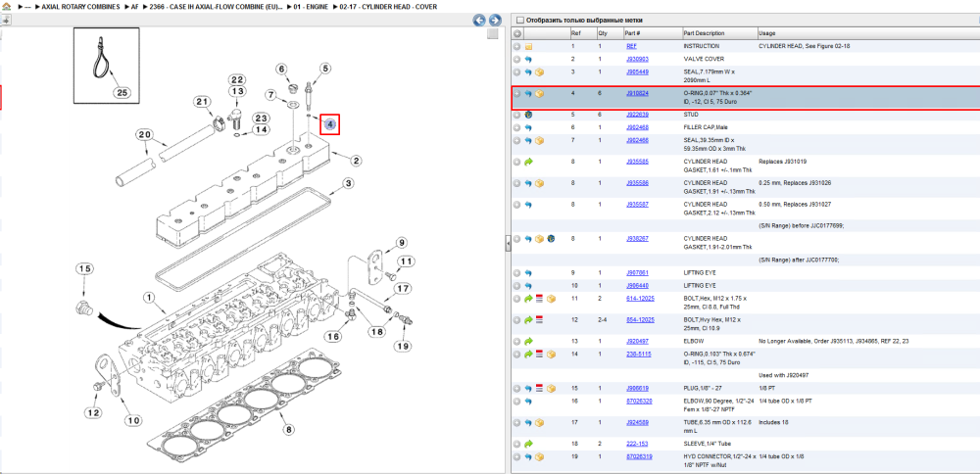Add FILLER CAP row with plus icon
Viewport: 980px width, 474px height.
click(x=516, y=127)
